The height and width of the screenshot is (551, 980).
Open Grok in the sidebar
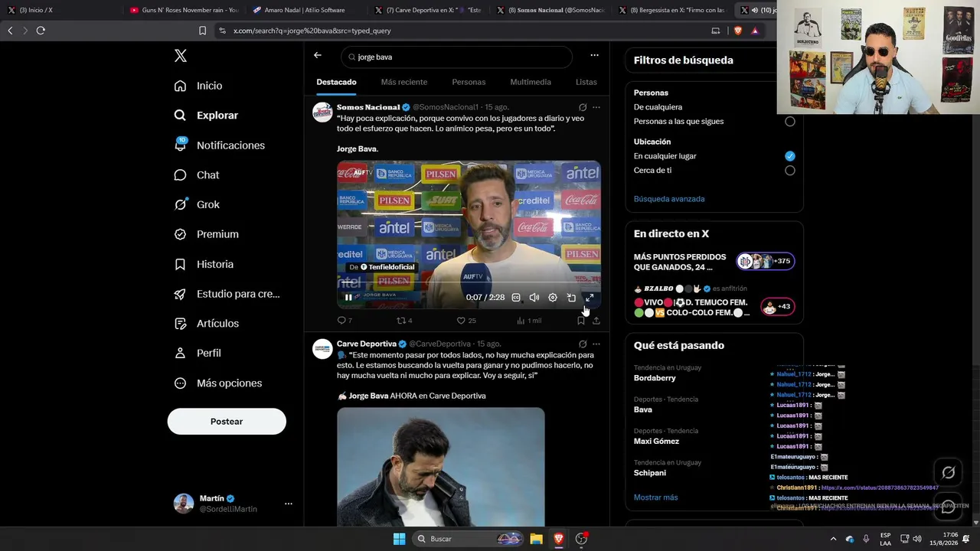pos(196,204)
